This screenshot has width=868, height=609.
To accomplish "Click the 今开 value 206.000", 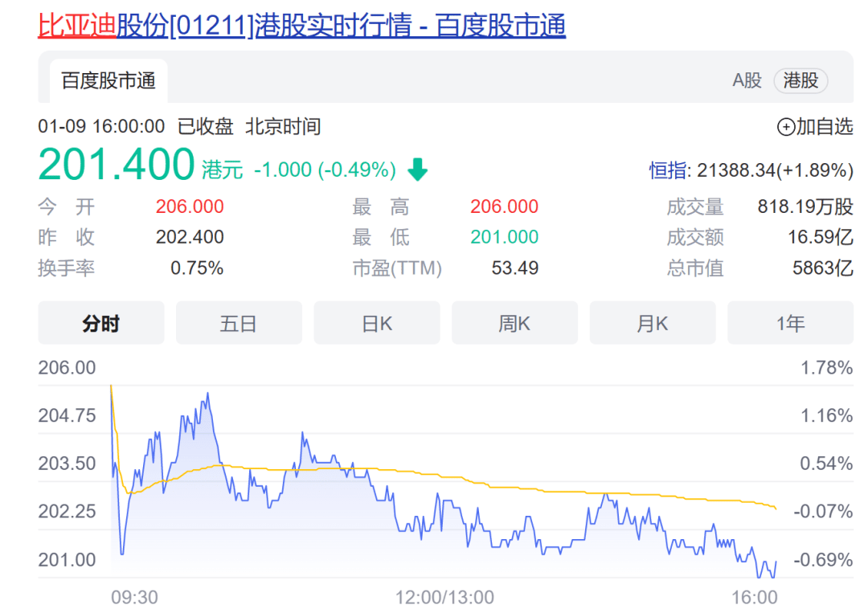I will tap(190, 206).
